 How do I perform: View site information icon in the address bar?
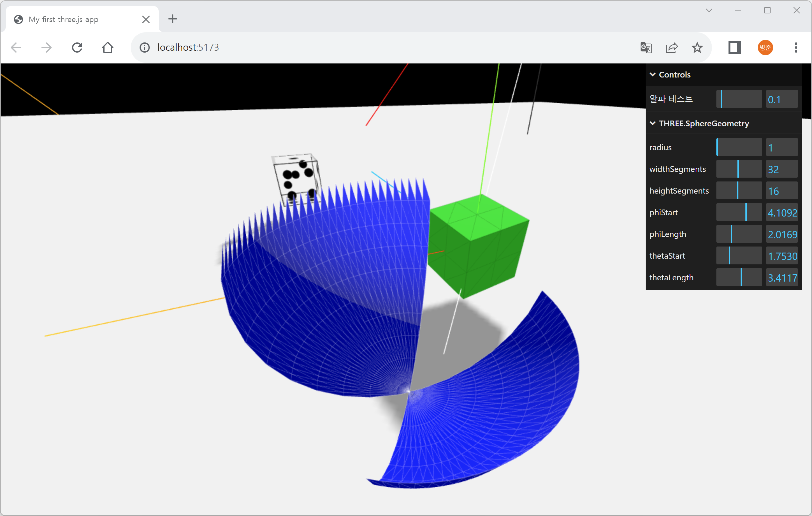(x=145, y=48)
